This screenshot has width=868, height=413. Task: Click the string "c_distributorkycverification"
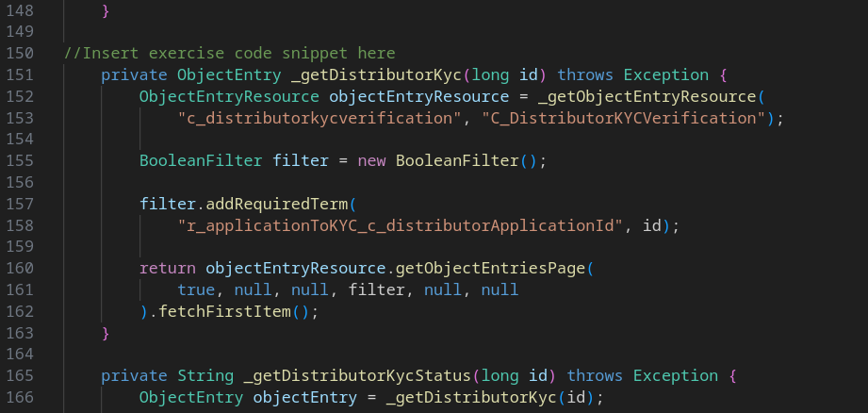pos(319,118)
